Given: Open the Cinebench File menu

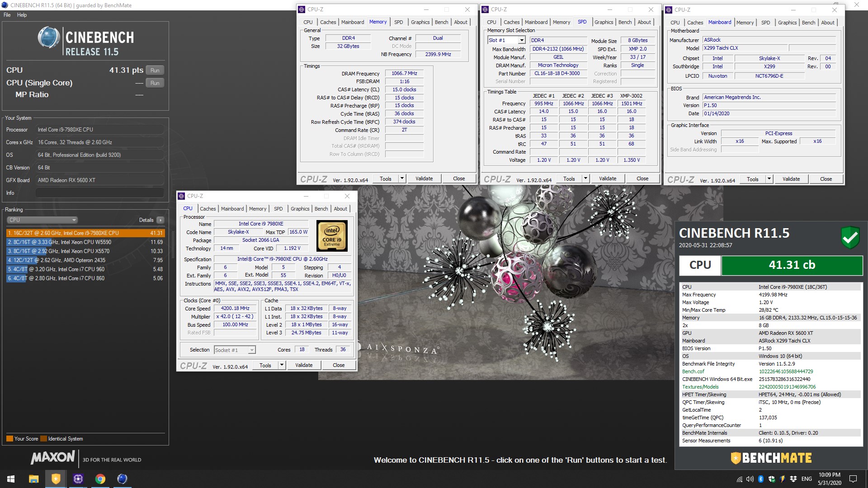Looking at the screenshot, I should [7, 15].
